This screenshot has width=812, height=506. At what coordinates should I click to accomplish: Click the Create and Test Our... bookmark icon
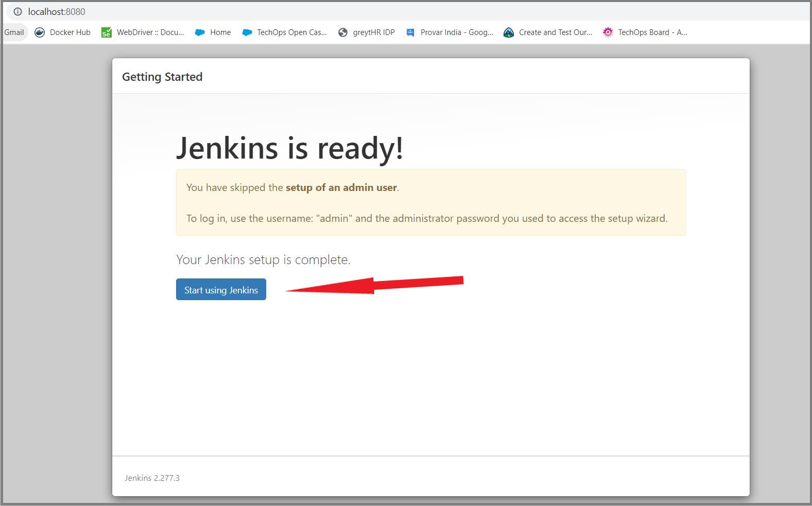click(509, 32)
